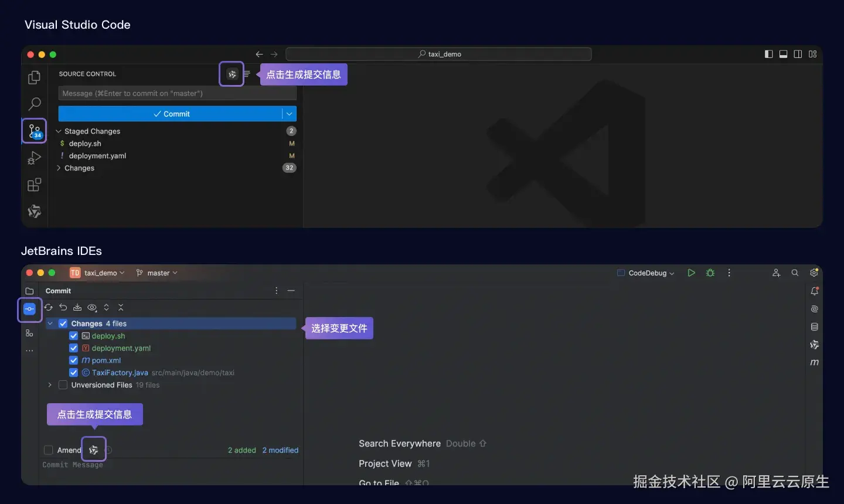The height and width of the screenshot is (504, 844).
Task: Open CodeDebug run configuration dropdown
Action: tap(646, 273)
